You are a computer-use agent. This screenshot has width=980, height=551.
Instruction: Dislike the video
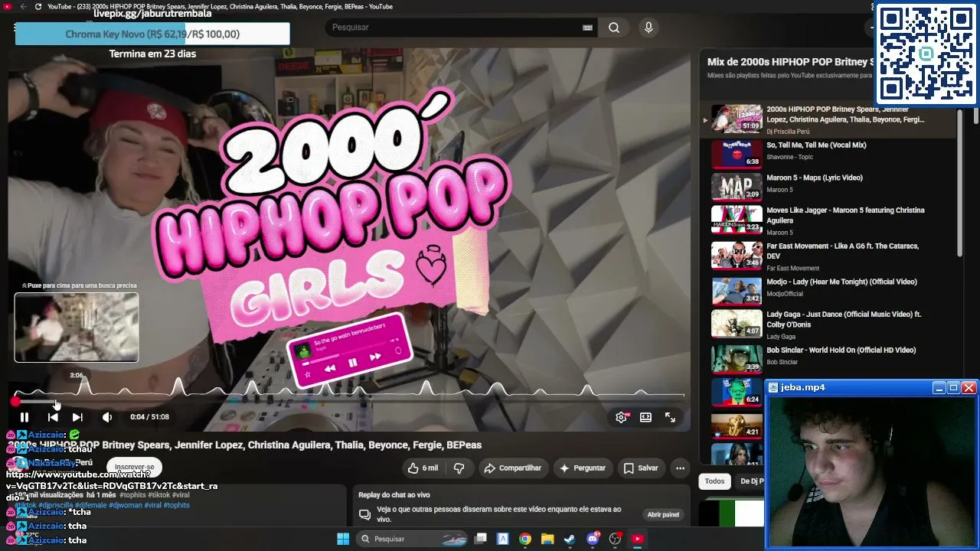pyautogui.click(x=459, y=468)
